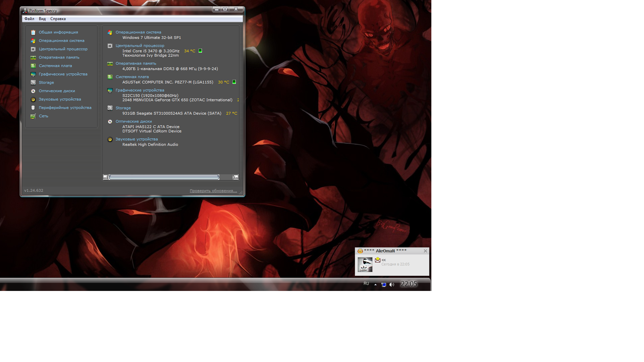Open Storage heading in summary panel

pyautogui.click(x=123, y=108)
